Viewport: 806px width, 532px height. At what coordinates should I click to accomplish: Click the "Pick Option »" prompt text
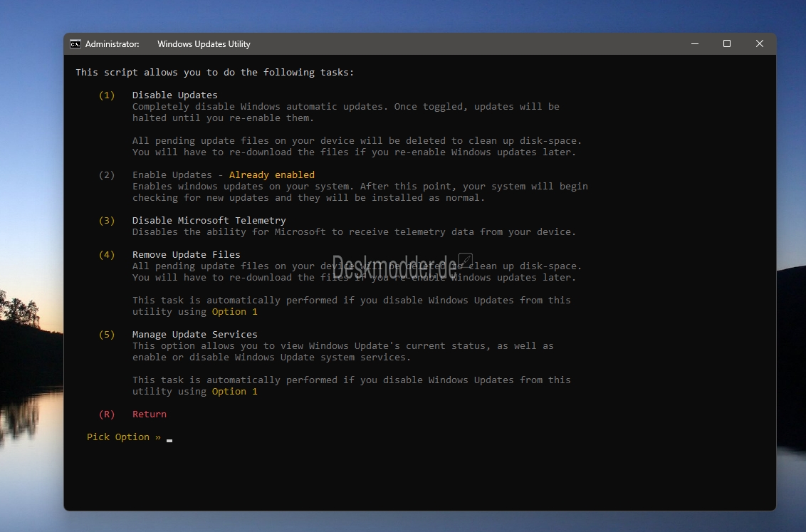tap(123, 437)
